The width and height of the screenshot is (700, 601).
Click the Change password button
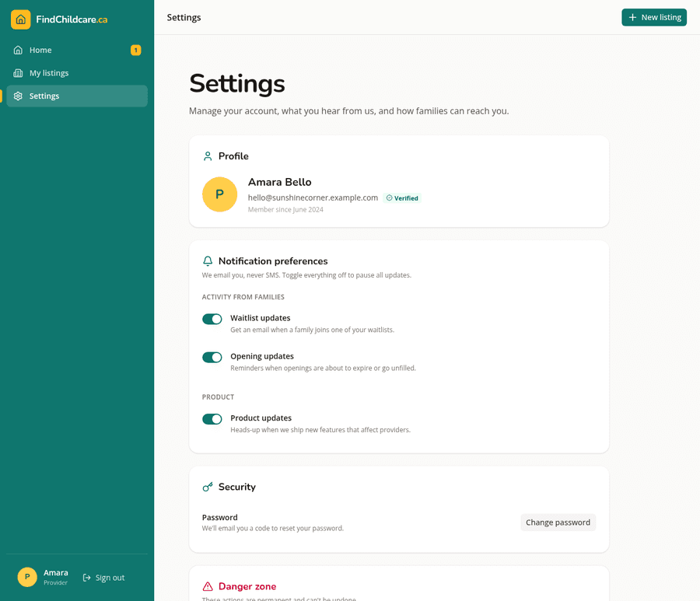point(558,522)
